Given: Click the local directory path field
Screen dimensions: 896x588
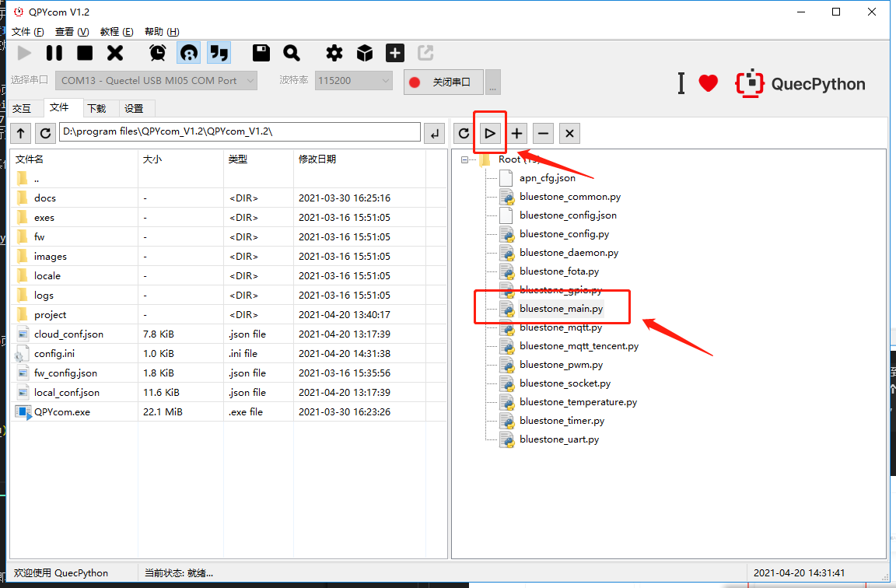Looking at the screenshot, I should [240, 132].
